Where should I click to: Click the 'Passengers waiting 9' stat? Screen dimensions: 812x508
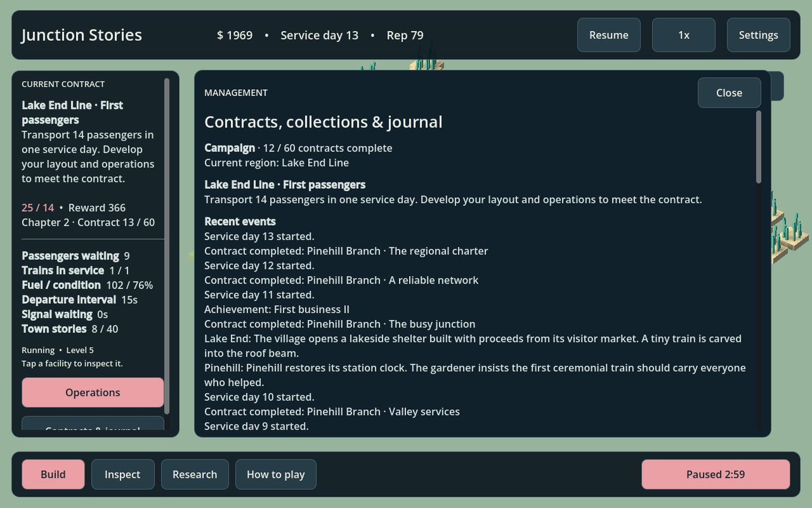76,256
